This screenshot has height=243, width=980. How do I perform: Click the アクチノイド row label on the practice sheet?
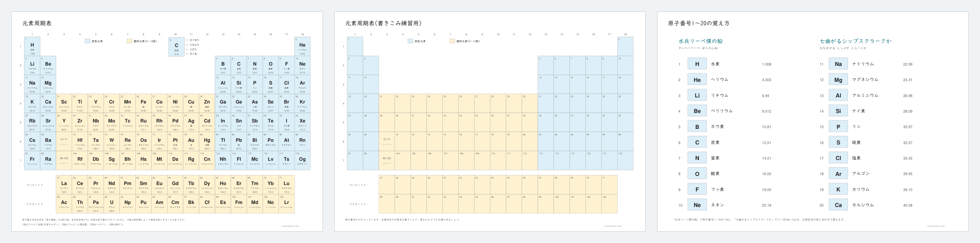pos(358,204)
